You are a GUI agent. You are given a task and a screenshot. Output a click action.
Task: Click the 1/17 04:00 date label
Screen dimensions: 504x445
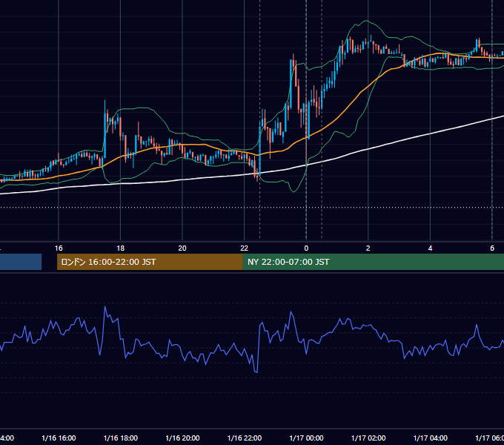[x=431, y=438]
